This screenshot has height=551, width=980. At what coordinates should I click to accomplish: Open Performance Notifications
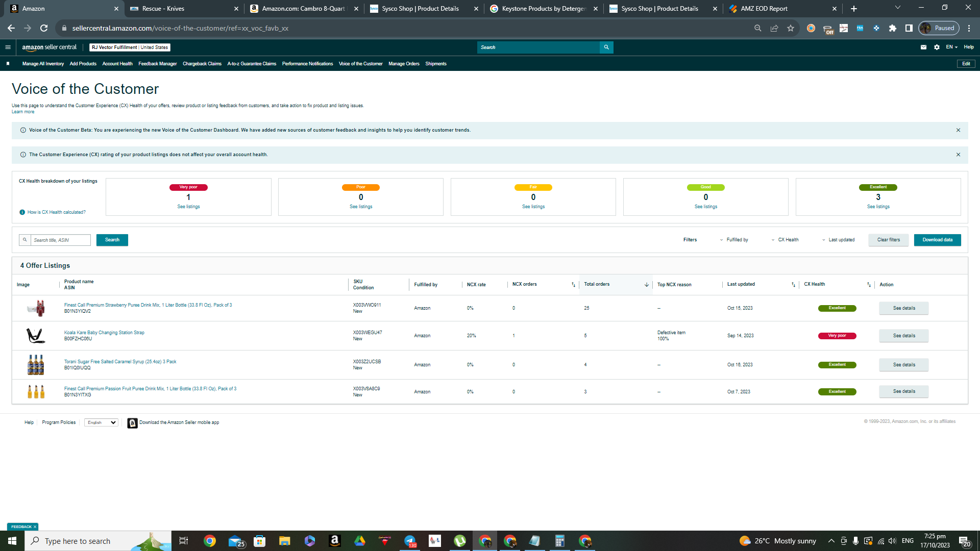click(x=307, y=64)
